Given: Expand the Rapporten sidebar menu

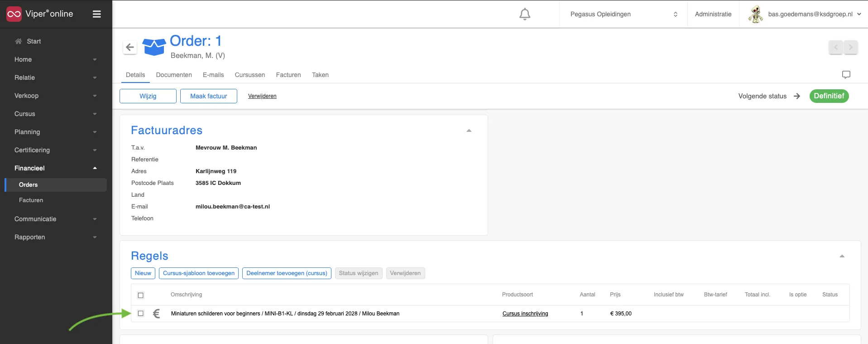Looking at the screenshot, I should coord(56,237).
